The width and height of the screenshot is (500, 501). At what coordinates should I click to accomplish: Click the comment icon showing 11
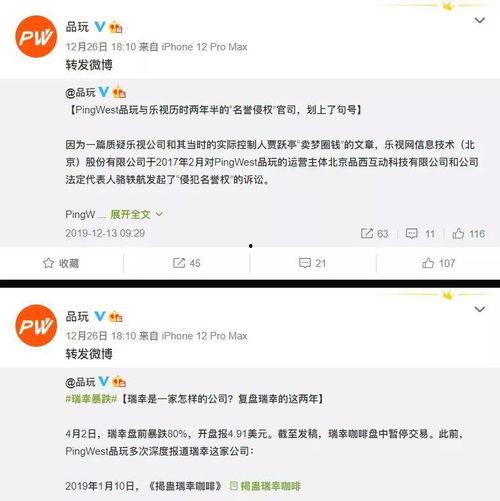pyautogui.click(x=411, y=233)
